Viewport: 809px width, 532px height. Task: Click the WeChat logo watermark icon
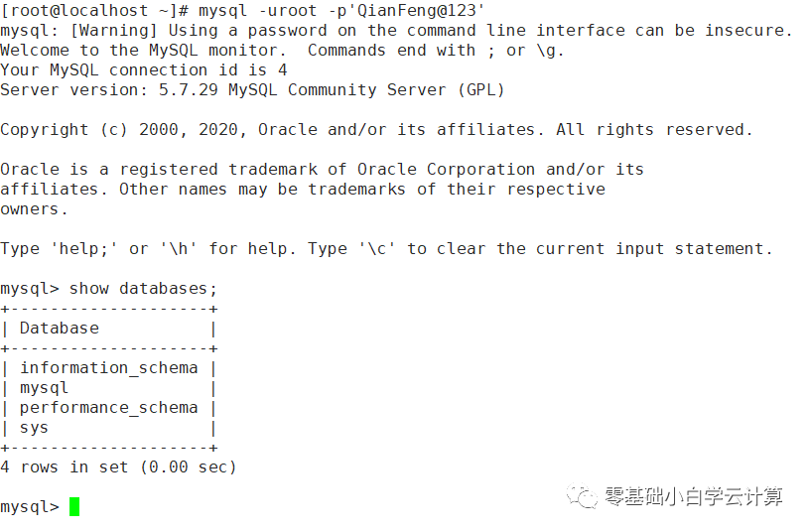(x=583, y=496)
